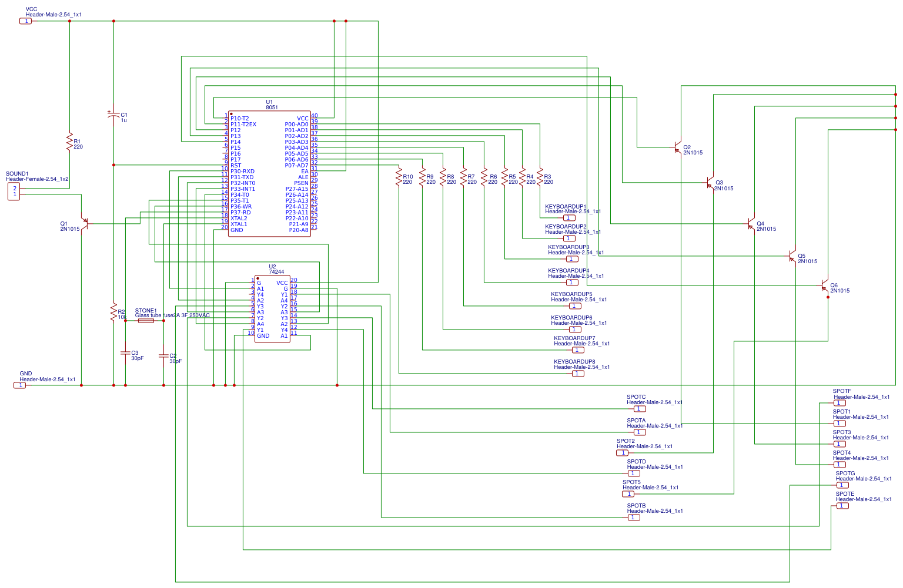Select capacitor C2 30pF symbol
903x588 pixels.
pos(163,356)
